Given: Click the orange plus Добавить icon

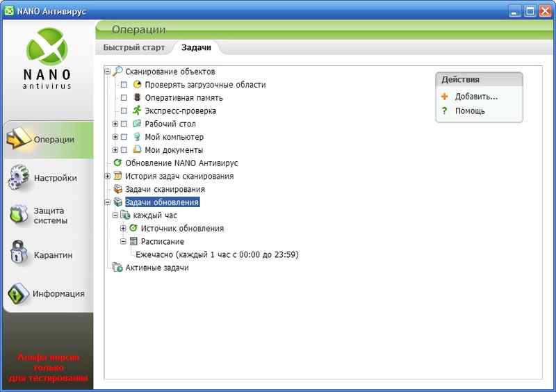Looking at the screenshot, I should click(x=445, y=97).
